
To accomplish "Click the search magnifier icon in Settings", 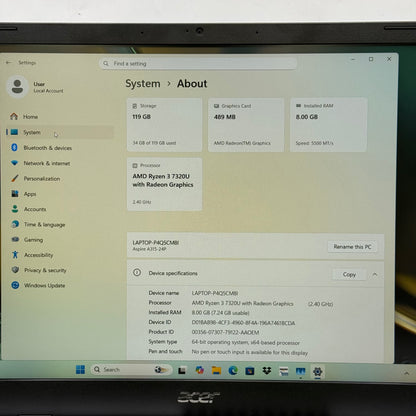I will 106,63.
